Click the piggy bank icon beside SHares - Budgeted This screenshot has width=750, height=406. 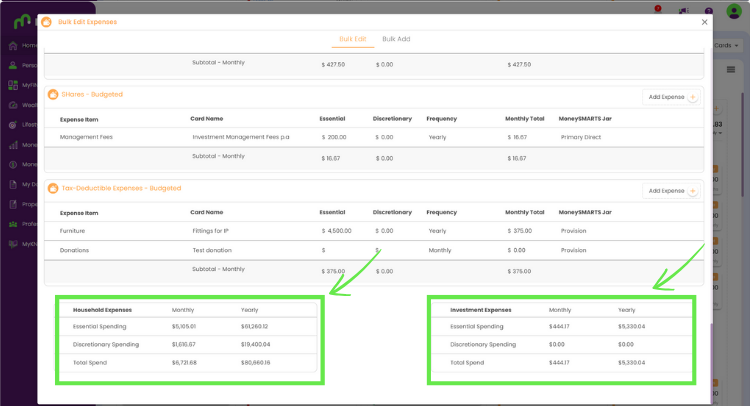[x=53, y=95]
